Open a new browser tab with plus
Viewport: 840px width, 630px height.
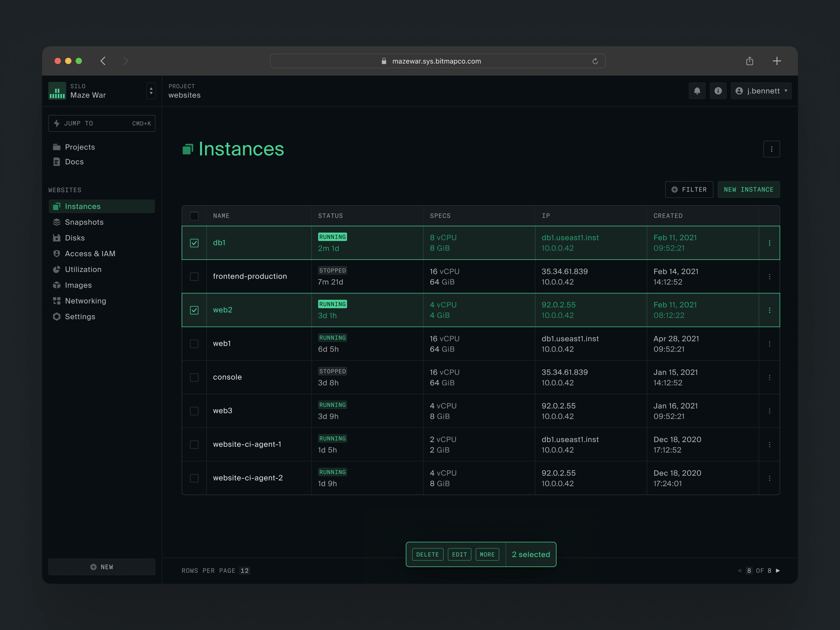(777, 61)
